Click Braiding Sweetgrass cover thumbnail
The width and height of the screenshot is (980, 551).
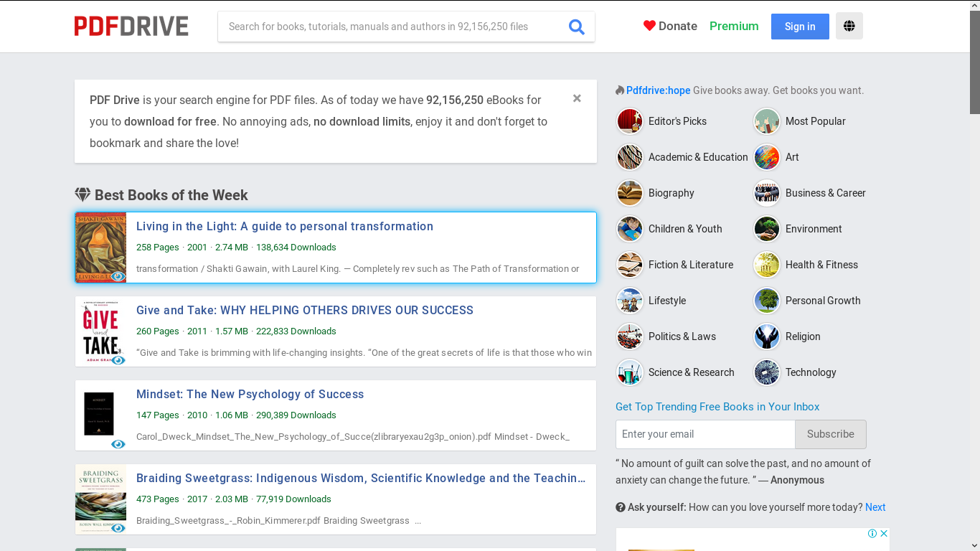[x=101, y=499]
